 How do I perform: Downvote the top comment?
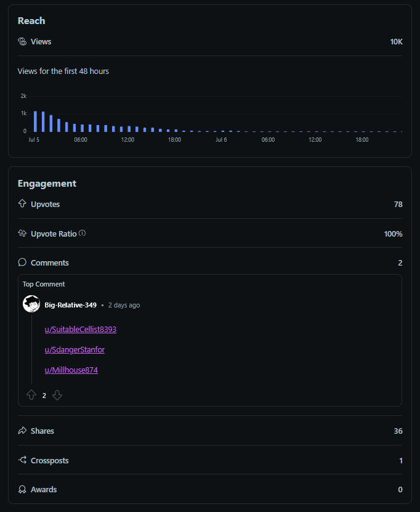click(x=57, y=395)
